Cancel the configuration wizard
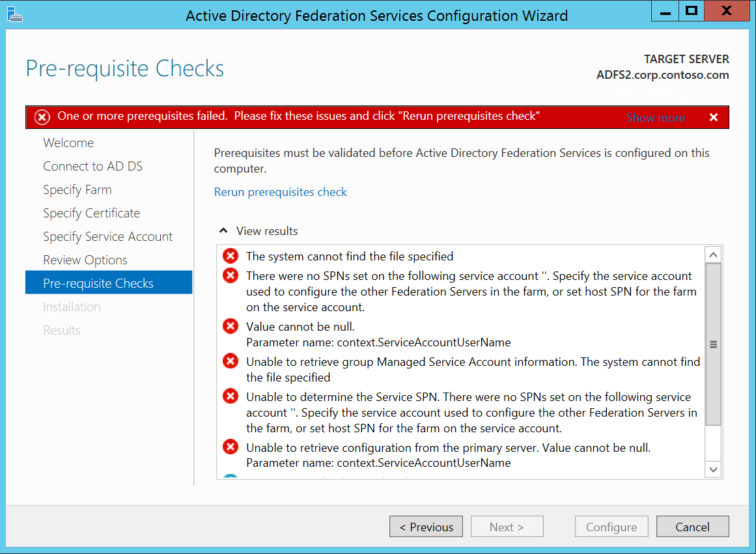Viewport: 756px width, 554px height. pyautogui.click(x=692, y=527)
